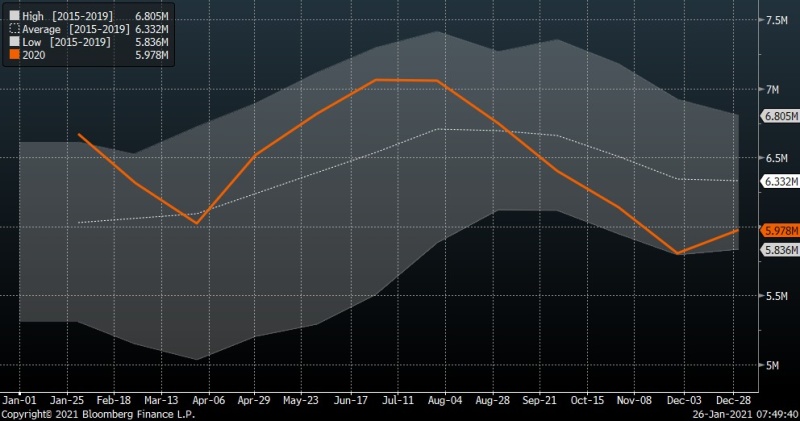This screenshot has width=800, height=421.
Task: Click the Average dotted legend swatch
Action: point(14,29)
